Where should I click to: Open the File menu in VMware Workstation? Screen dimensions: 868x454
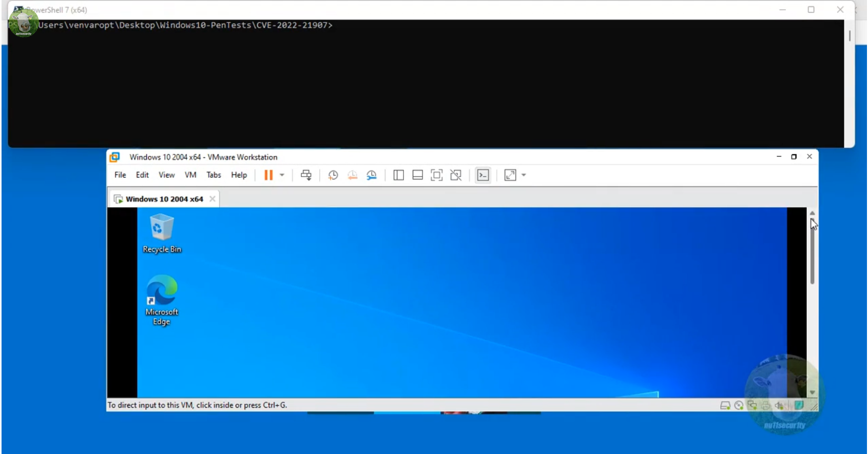(120, 175)
